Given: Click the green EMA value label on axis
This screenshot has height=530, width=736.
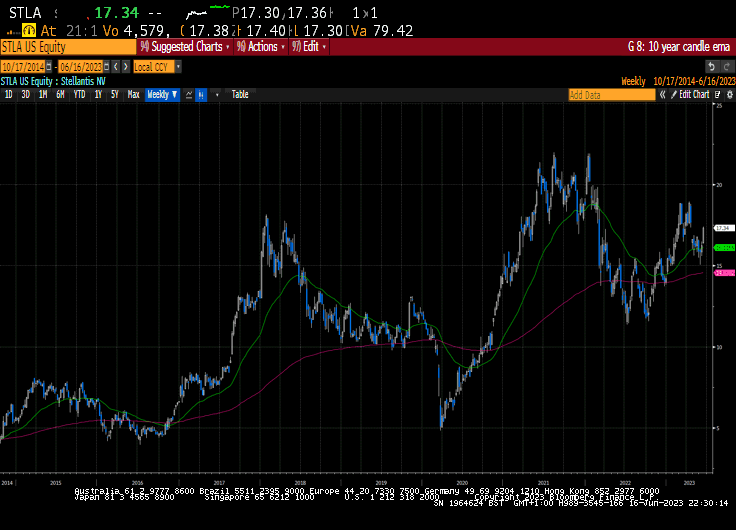Looking at the screenshot, I should point(724,247).
